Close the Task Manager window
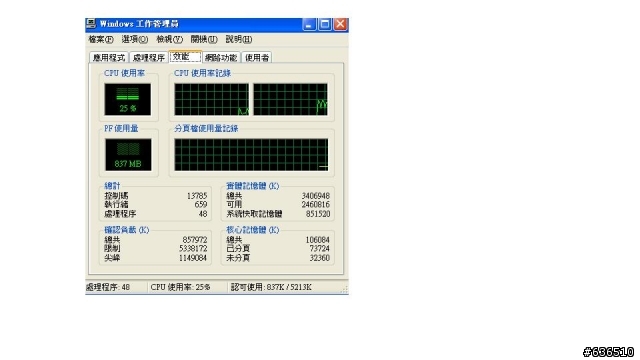The width and height of the screenshot is (640, 360). (340, 24)
